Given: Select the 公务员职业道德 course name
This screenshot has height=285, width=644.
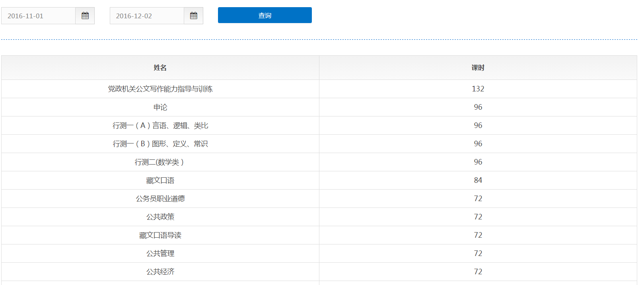Looking at the screenshot, I should [x=160, y=198].
